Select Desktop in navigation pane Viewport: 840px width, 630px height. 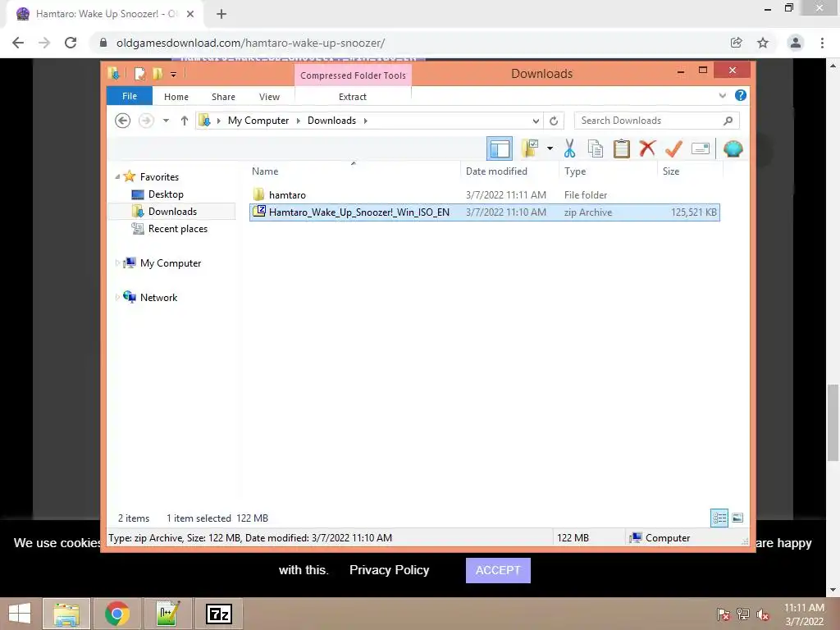(x=166, y=194)
